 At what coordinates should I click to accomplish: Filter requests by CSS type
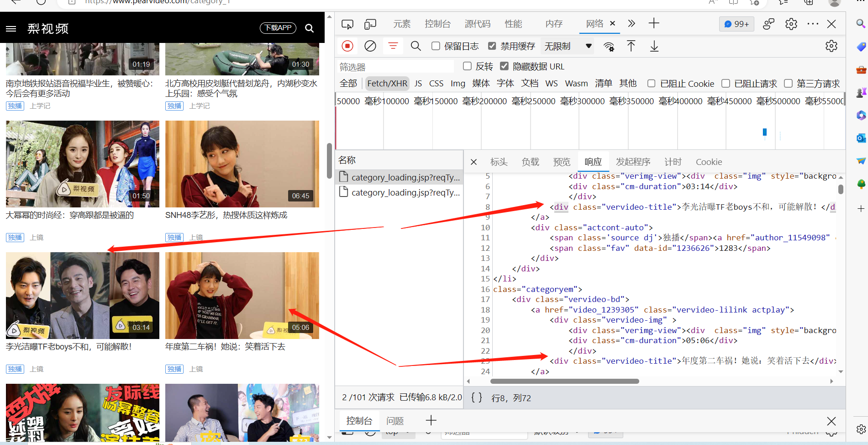coord(436,83)
